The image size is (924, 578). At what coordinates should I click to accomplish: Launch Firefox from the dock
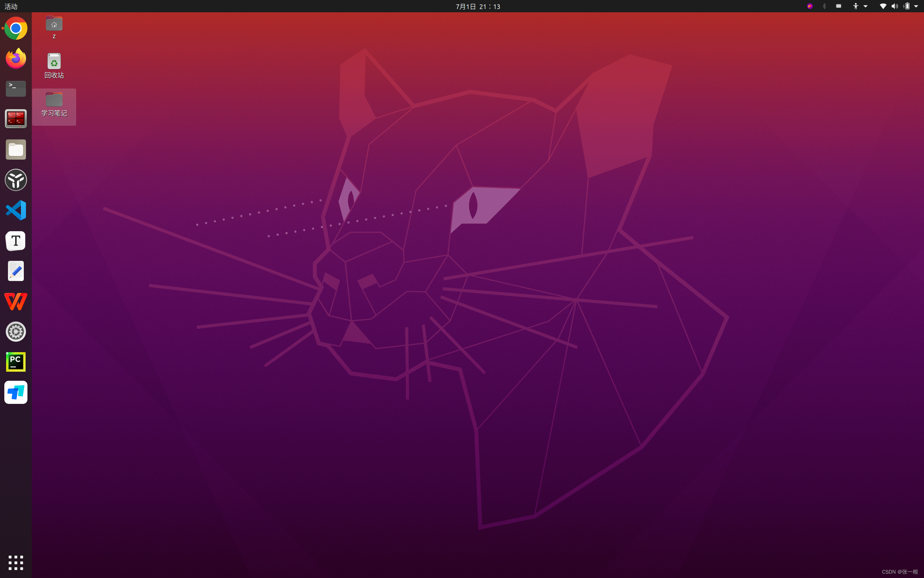pyautogui.click(x=16, y=59)
